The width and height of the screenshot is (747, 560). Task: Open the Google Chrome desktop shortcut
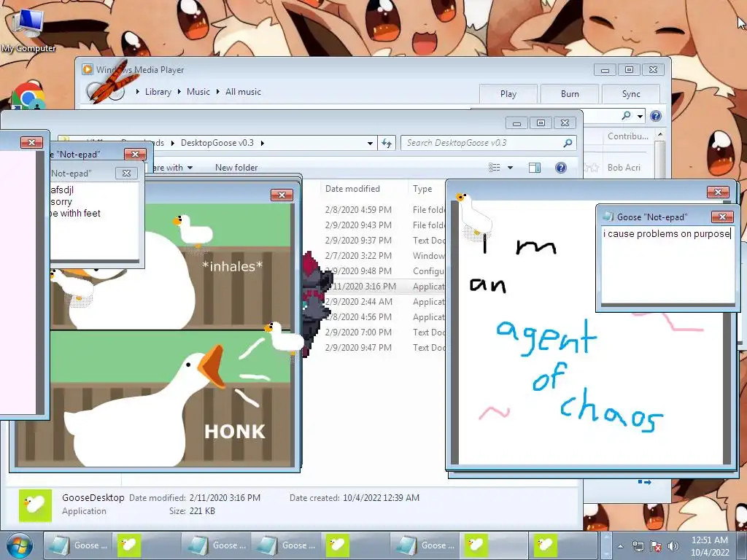coord(28,96)
